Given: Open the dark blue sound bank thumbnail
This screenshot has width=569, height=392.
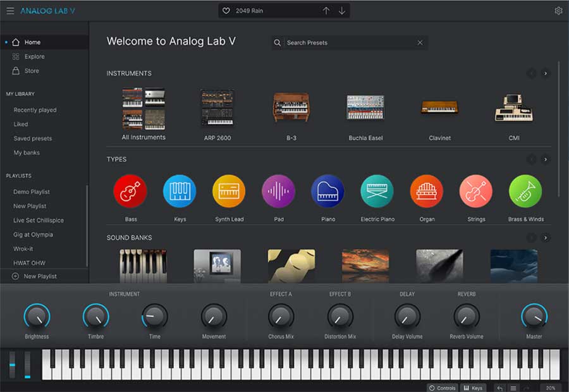Looking at the screenshot, I should pyautogui.click(x=514, y=266).
